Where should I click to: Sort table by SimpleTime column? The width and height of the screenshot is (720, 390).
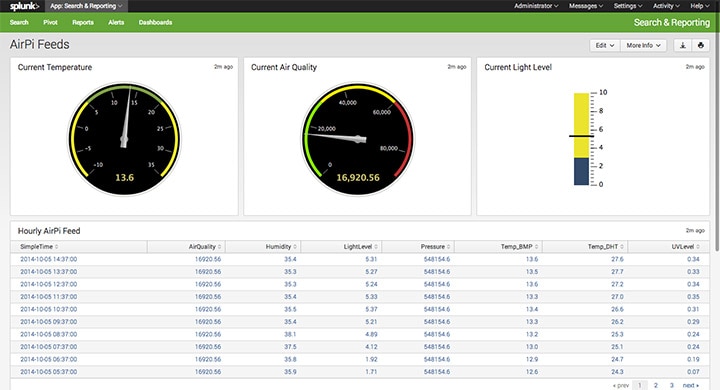coord(39,247)
